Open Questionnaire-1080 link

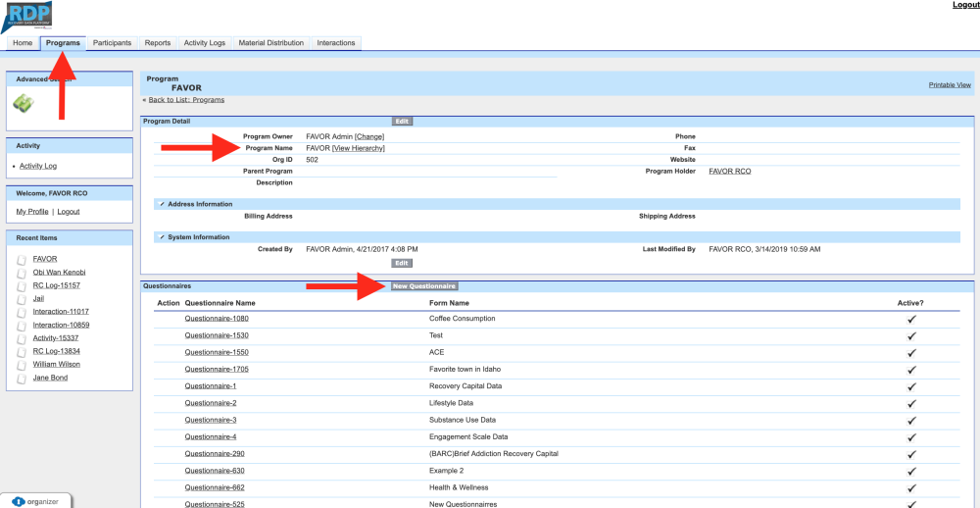coord(217,319)
